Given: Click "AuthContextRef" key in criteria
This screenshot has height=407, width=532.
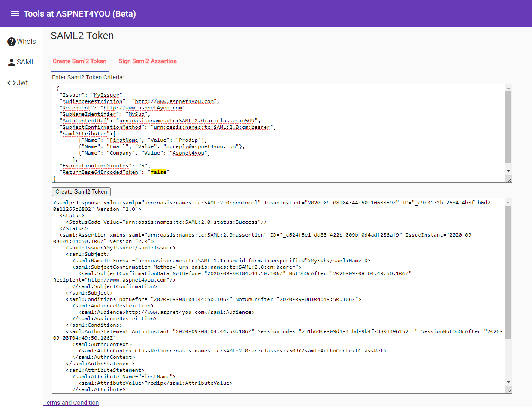Looking at the screenshot, I should tap(85, 121).
